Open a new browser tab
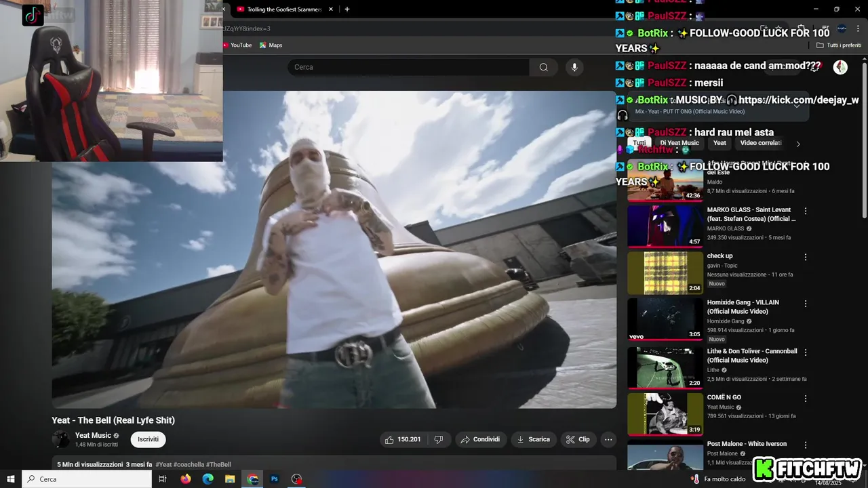Viewport: 868px width, 488px height. [x=347, y=9]
